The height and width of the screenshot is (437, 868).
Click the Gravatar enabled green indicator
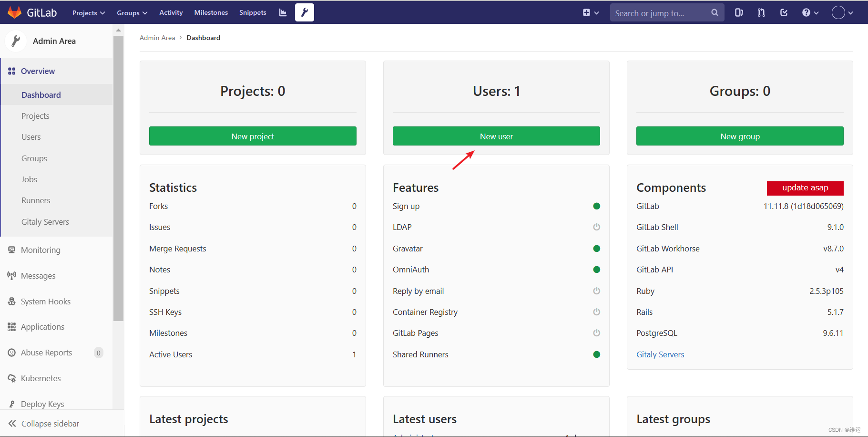[x=596, y=249]
